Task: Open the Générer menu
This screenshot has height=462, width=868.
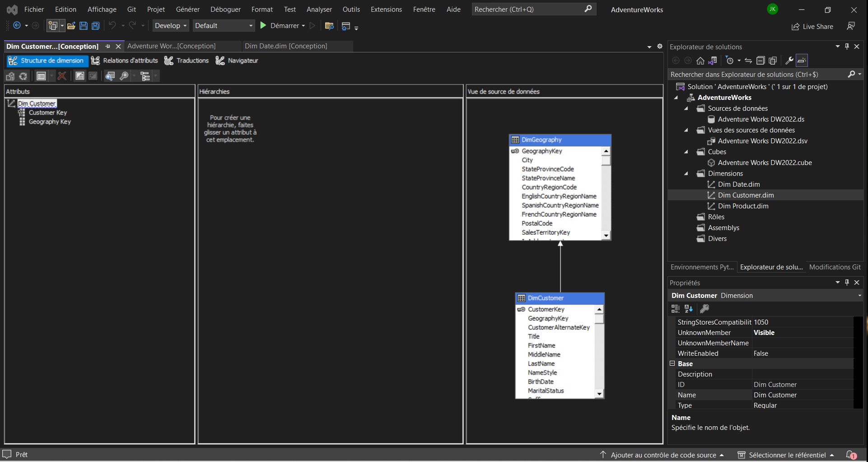Action: pos(188,9)
